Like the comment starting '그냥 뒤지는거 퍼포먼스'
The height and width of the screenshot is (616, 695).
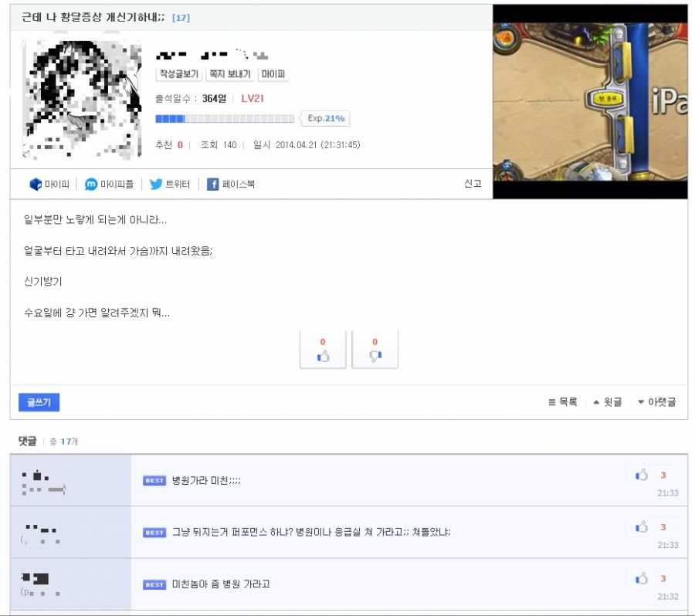pos(642,527)
